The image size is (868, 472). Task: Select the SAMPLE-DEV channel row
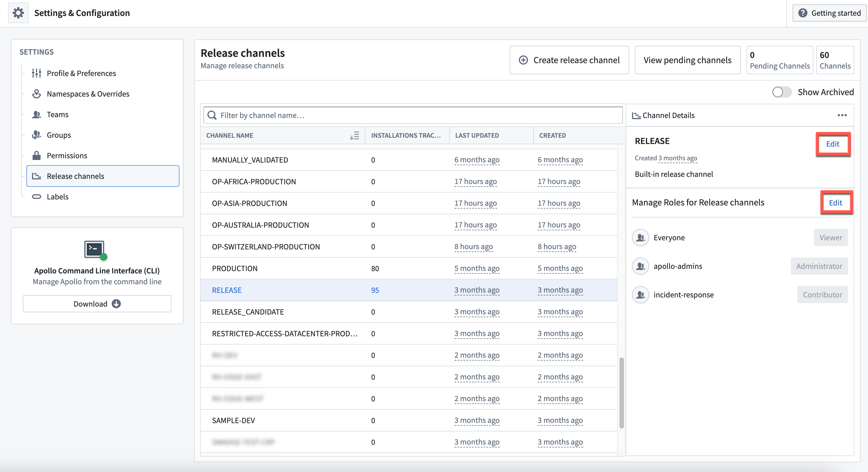pos(409,421)
